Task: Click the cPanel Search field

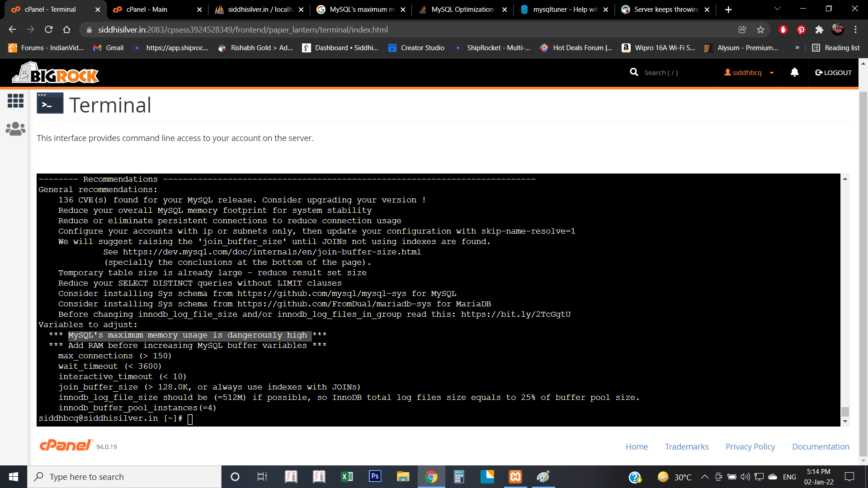Action: click(660, 73)
